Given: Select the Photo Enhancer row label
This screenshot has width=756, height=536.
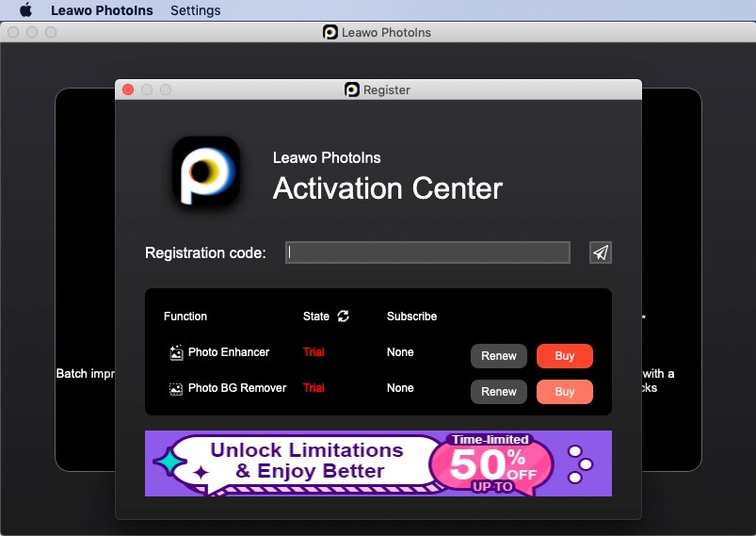Looking at the screenshot, I should pyautogui.click(x=229, y=352).
